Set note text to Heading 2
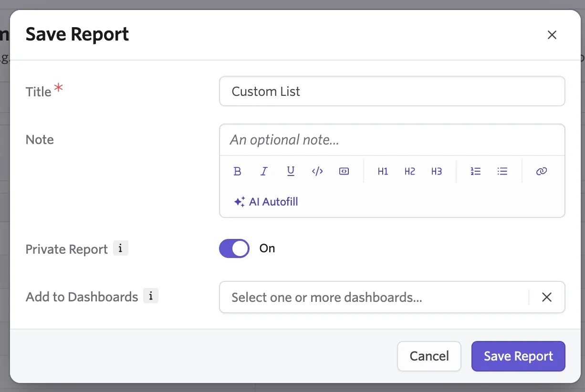585x392 pixels. [x=409, y=171]
